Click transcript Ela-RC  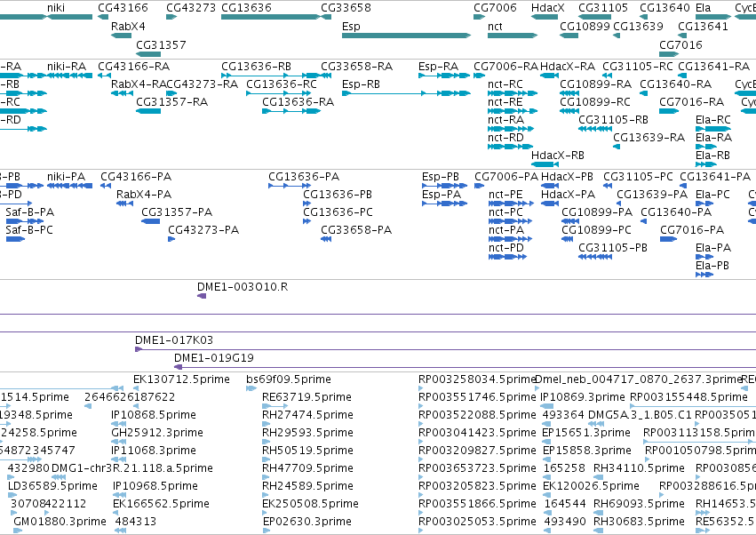click(713, 129)
